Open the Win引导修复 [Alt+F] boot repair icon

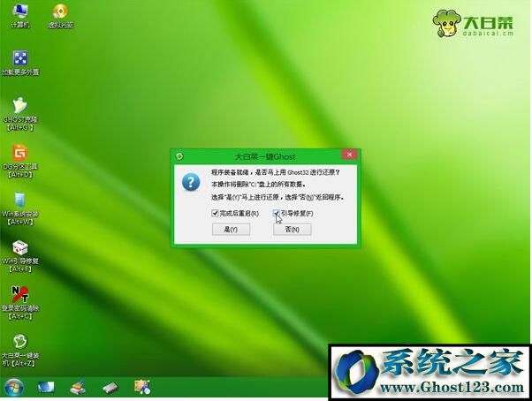point(20,256)
